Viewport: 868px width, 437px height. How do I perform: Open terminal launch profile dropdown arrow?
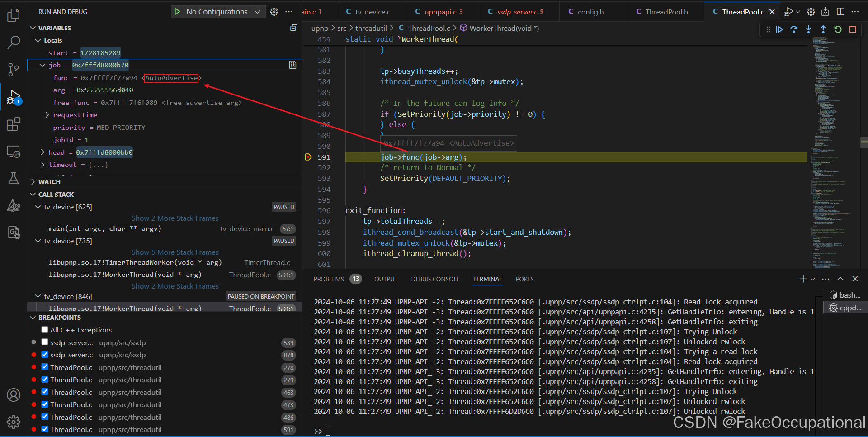pos(813,279)
